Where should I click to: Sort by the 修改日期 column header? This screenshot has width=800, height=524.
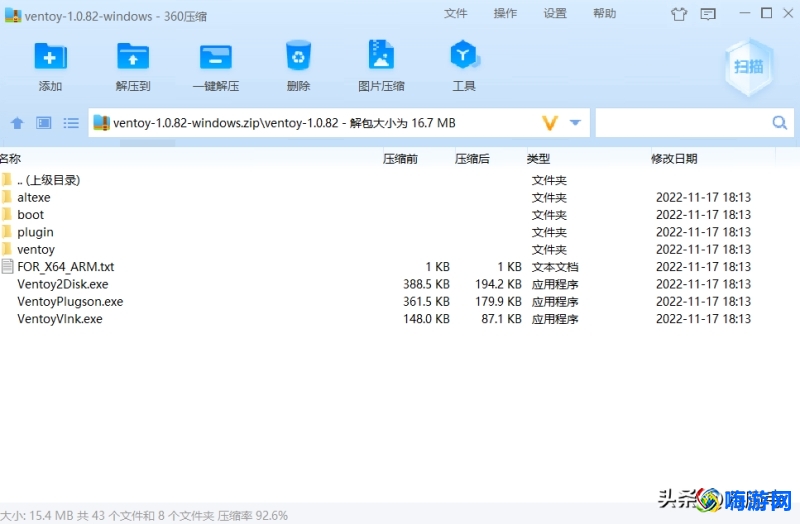(674, 159)
